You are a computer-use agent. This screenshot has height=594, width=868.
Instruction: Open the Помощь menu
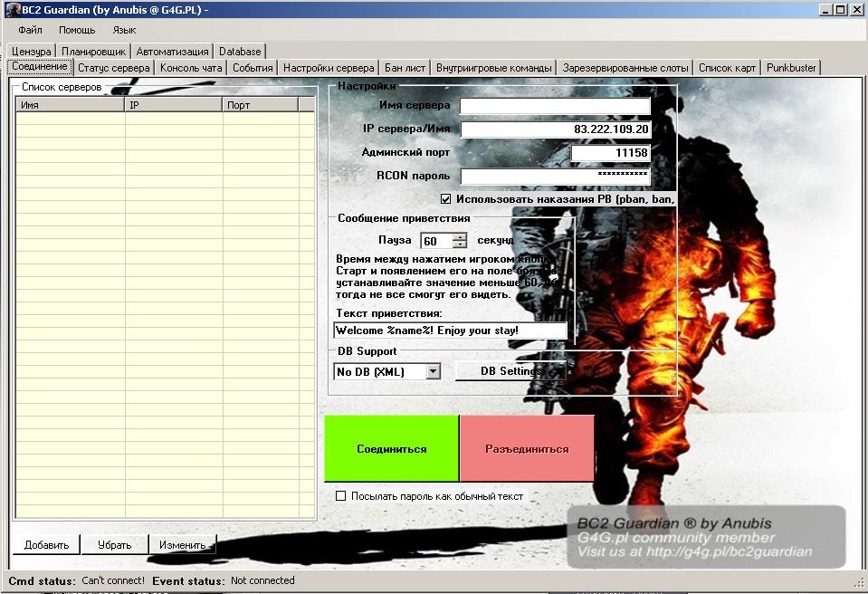click(77, 30)
